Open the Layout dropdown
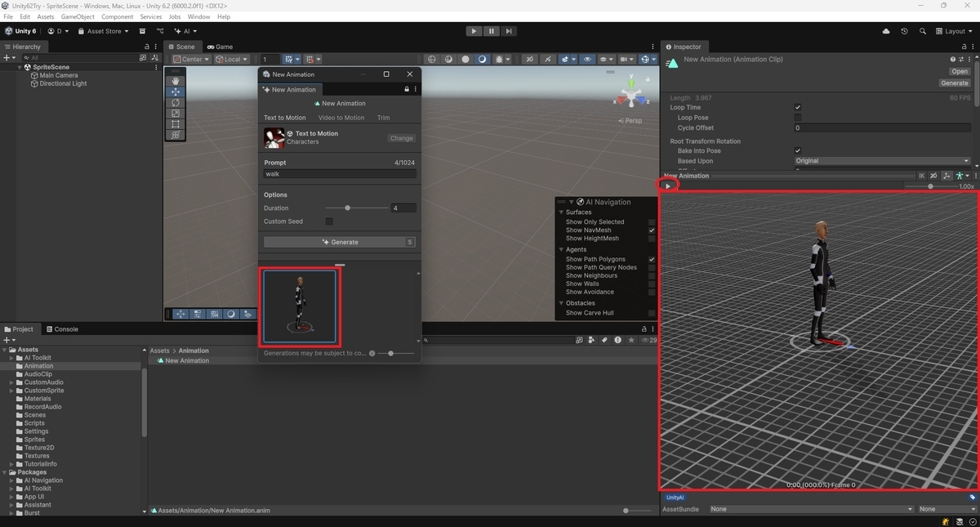980x527 pixels. point(955,31)
